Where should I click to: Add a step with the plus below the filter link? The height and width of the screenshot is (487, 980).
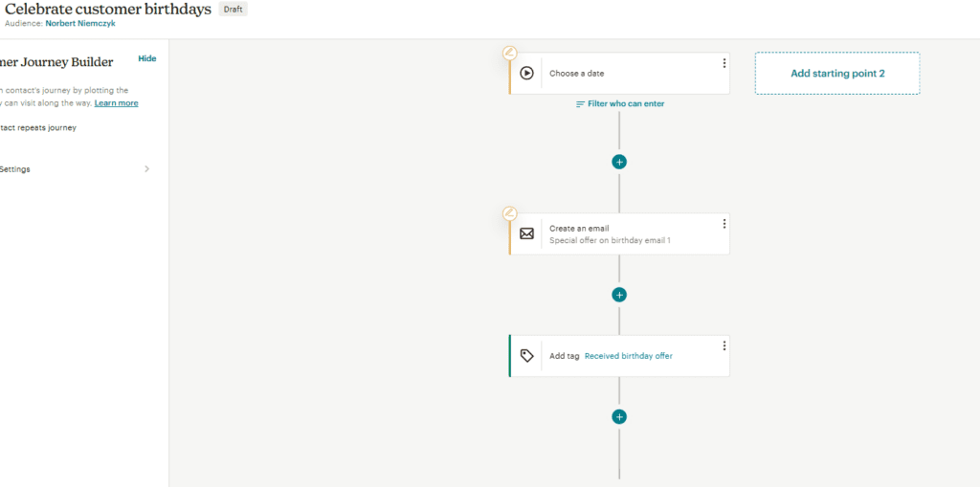619,162
